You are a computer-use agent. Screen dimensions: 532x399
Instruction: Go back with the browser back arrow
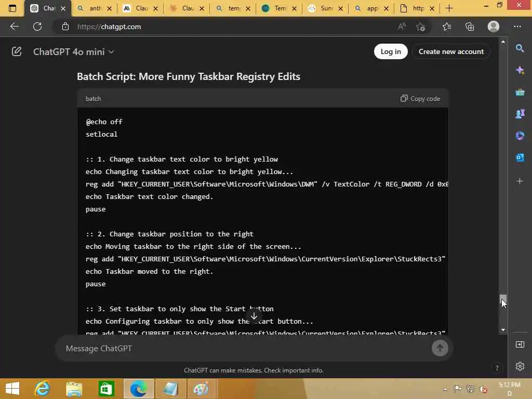[14, 26]
